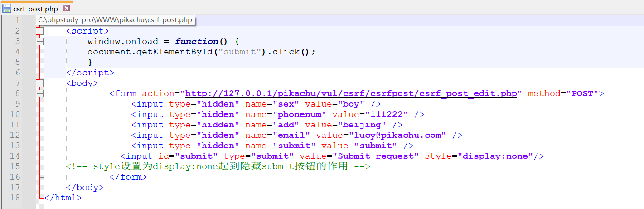Click the text "window.onload"

[x=123, y=41]
